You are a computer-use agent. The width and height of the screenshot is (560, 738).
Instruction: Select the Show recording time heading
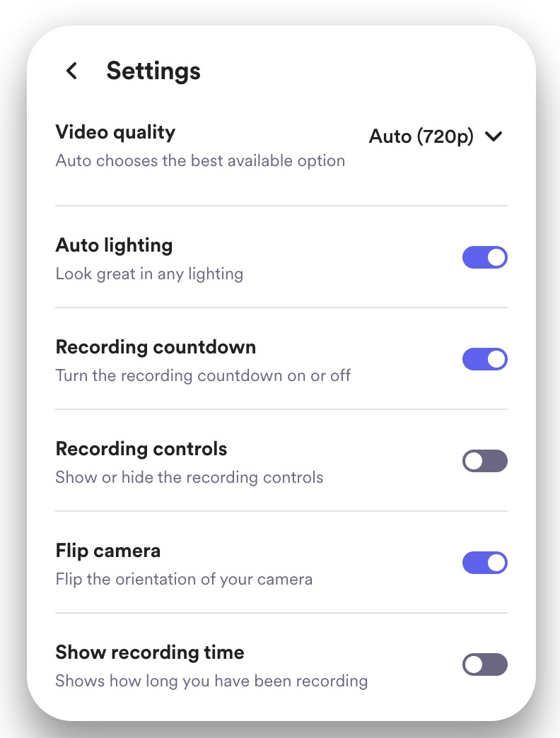(150, 652)
